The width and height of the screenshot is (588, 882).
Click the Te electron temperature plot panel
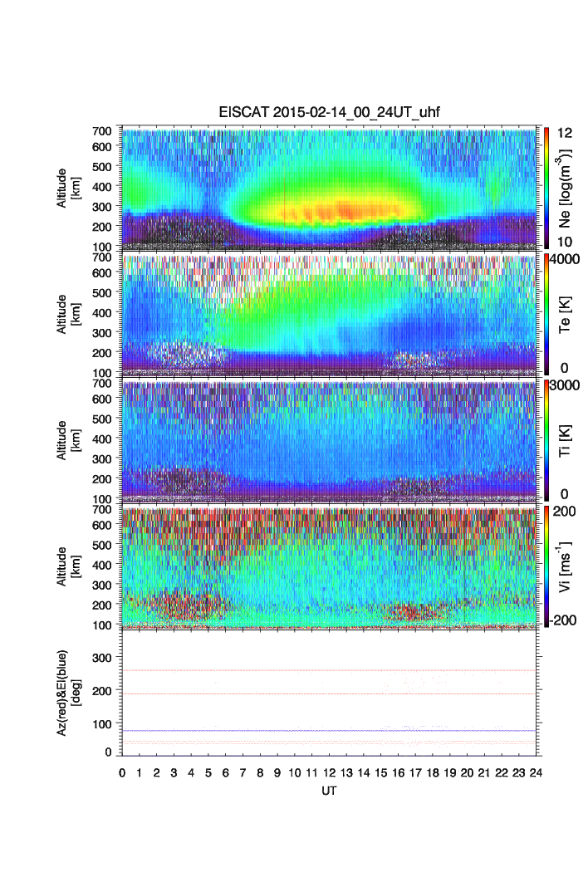pos(329,315)
